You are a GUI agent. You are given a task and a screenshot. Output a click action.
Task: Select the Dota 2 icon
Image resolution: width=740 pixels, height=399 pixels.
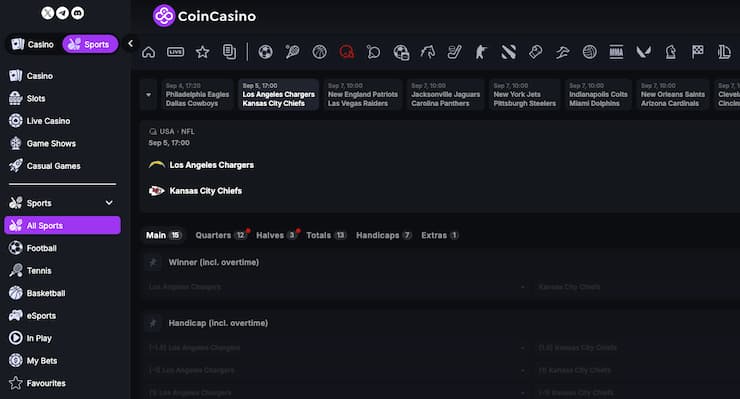[x=508, y=52]
